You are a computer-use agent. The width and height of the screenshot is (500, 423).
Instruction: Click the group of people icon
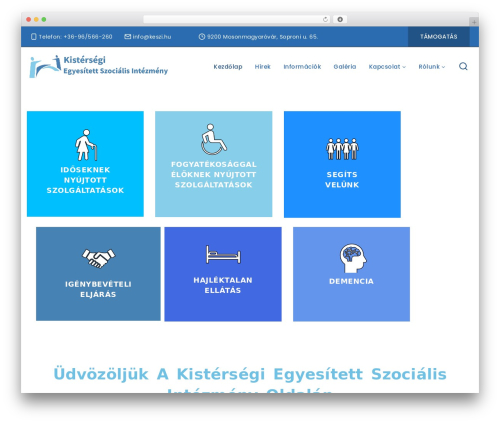click(342, 149)
